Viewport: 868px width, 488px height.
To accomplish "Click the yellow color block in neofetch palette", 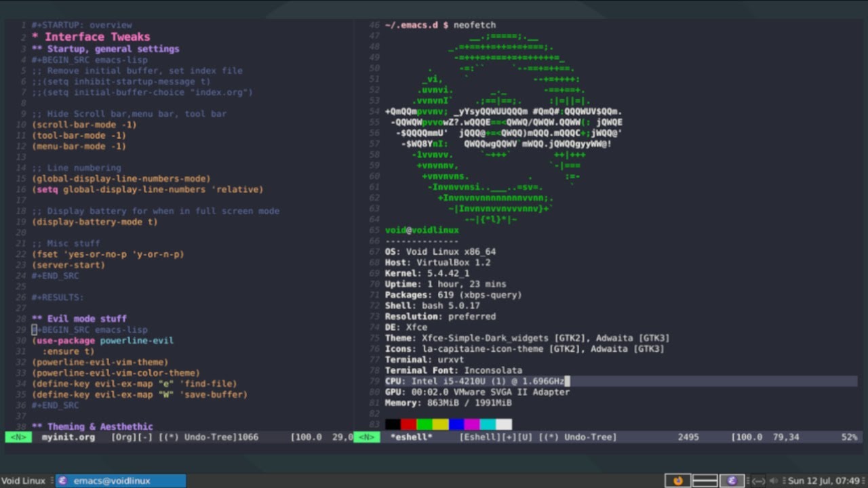I will (440, 424).
